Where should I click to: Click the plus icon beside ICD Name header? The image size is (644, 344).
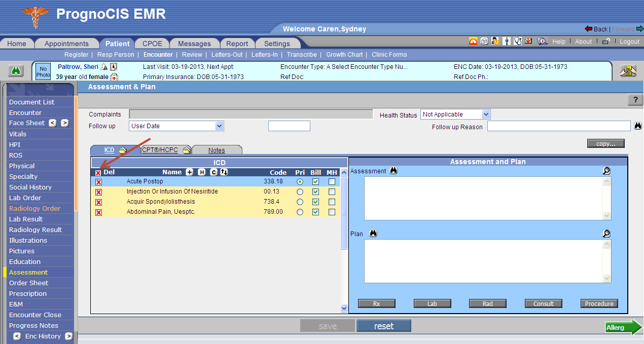190,172
